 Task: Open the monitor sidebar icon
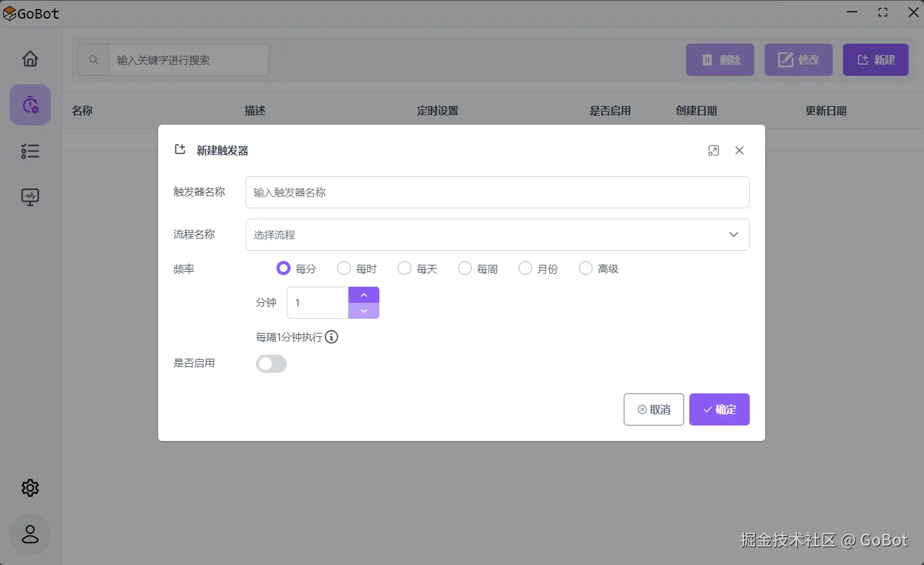(x=30, y=197)
